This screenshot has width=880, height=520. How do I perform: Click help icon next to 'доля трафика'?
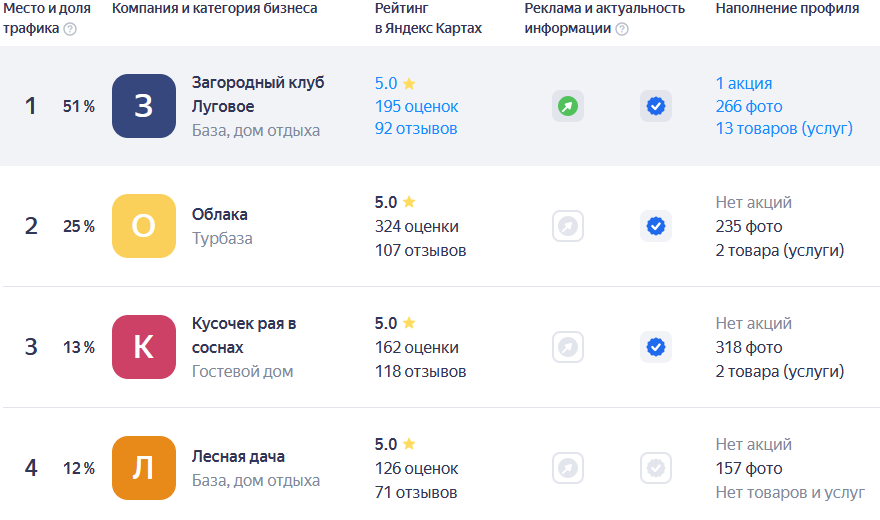click(70, 29)
